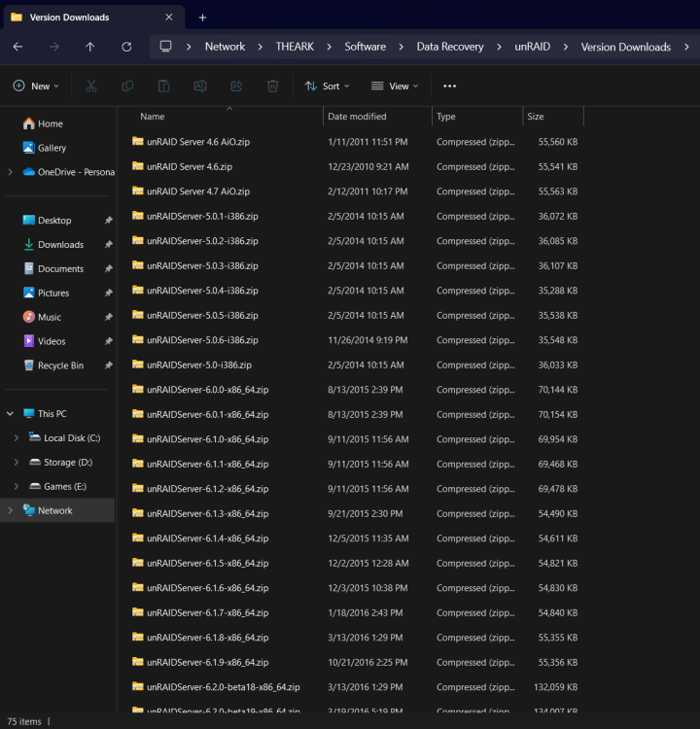Expand Storage (D:) node
The width and height of the screenshot is (700, 729).
click(x=17, y=462)
